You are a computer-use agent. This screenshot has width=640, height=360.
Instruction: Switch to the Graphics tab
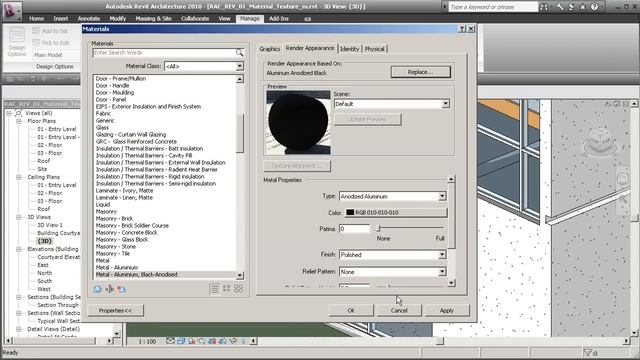pos(270,49)
